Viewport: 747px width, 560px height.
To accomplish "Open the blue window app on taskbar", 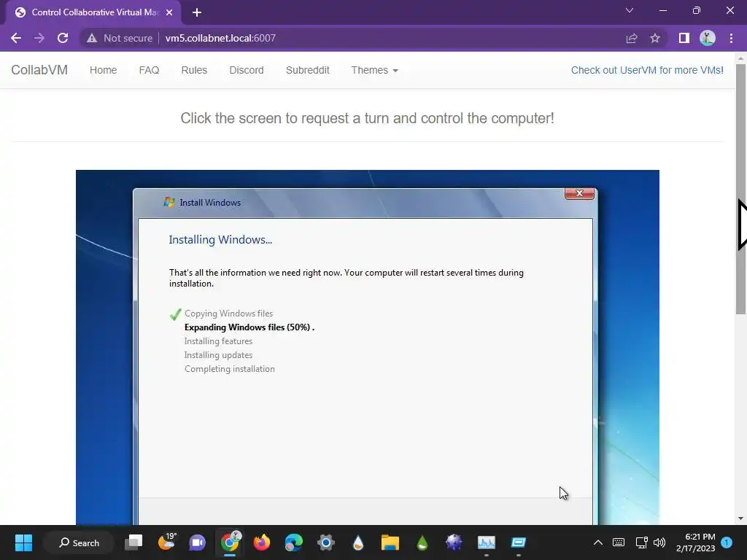I will [519, 542].
